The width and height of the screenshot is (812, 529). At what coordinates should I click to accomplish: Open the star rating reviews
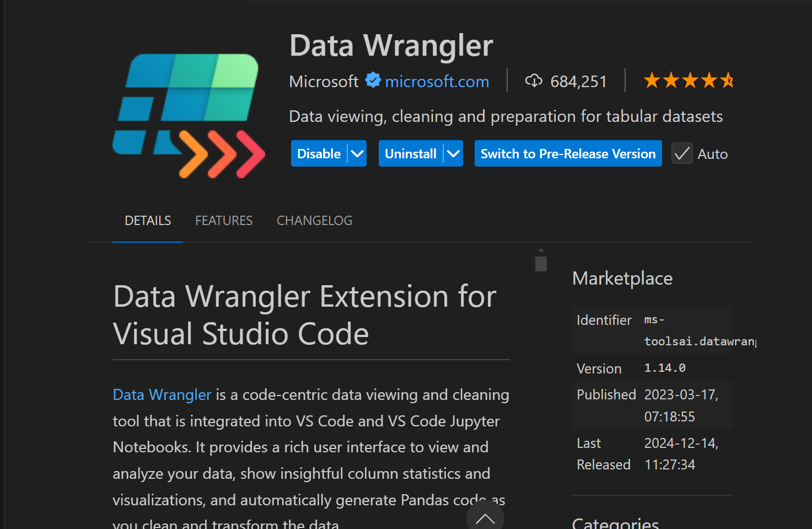[688, 81]
